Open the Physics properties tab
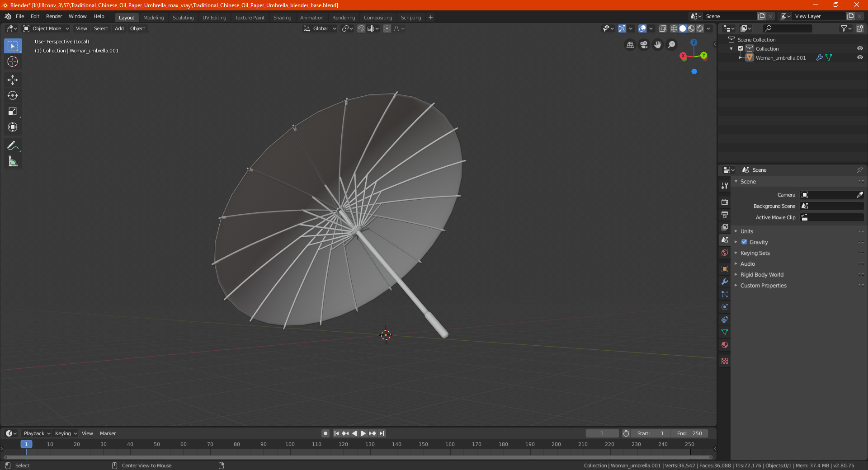Image resolution: width=868 pixels, height=470 pixels. coord(725,307)
